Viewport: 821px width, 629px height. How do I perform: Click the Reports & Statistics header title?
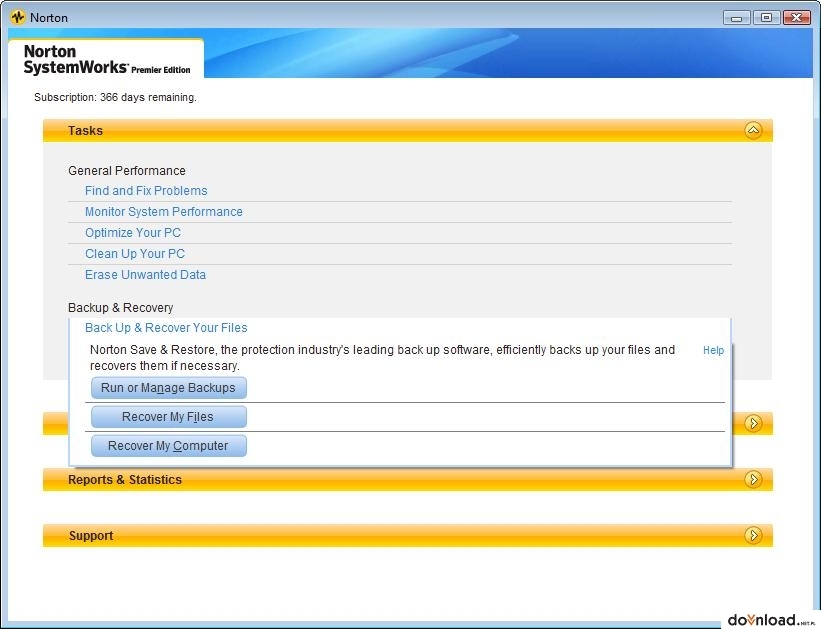tap(125, 479)
